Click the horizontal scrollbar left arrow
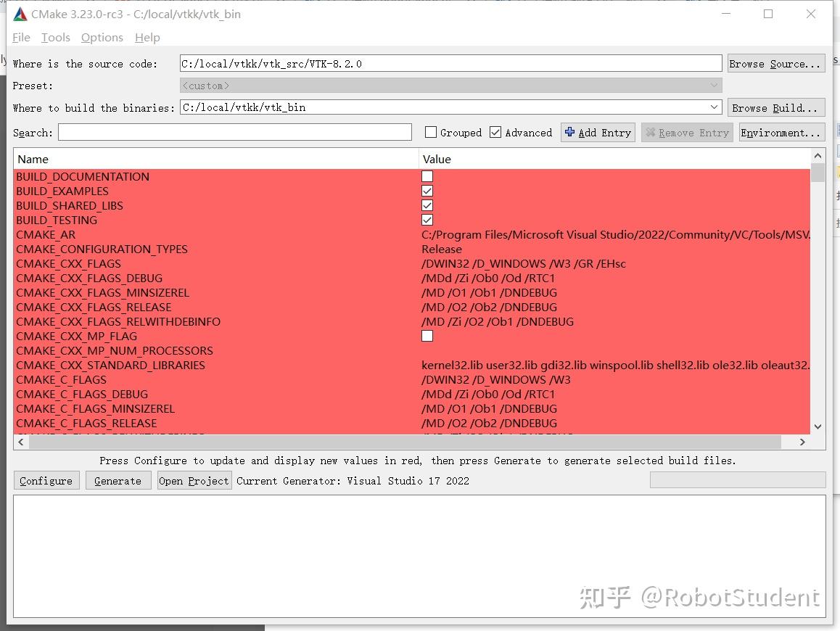This screenshot has height=631, width=840. [x=20, y=442]
